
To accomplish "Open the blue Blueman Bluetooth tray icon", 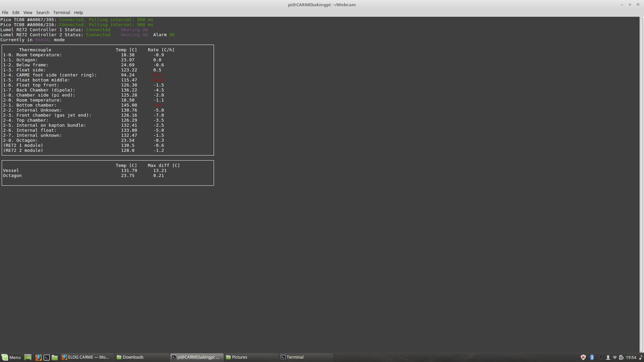I will 592,357.
